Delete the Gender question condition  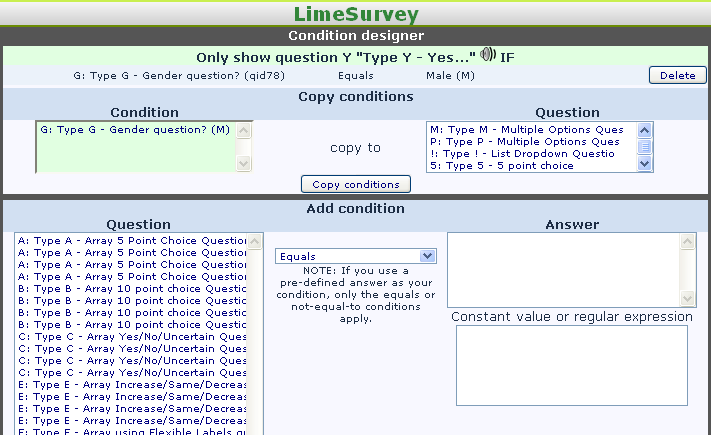677,75
